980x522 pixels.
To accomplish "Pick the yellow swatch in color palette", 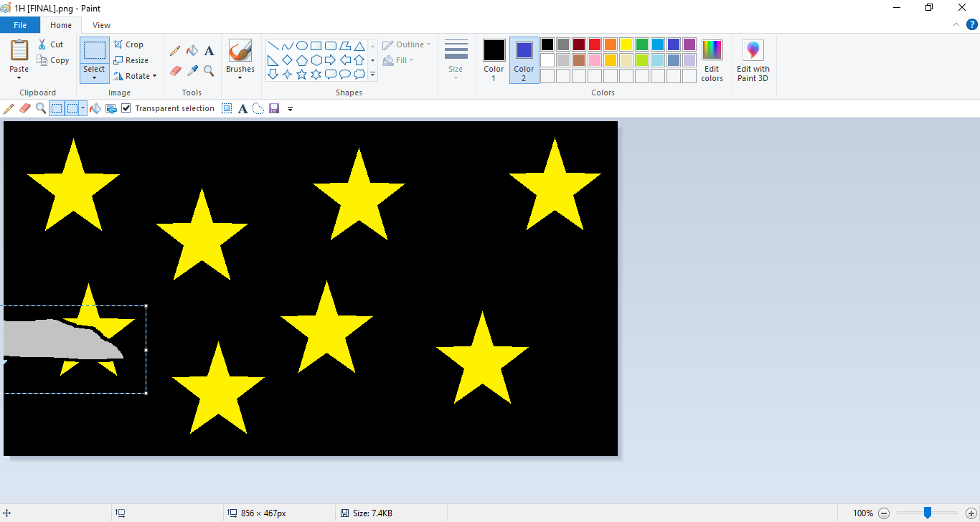I will click(x=626, y=44).
